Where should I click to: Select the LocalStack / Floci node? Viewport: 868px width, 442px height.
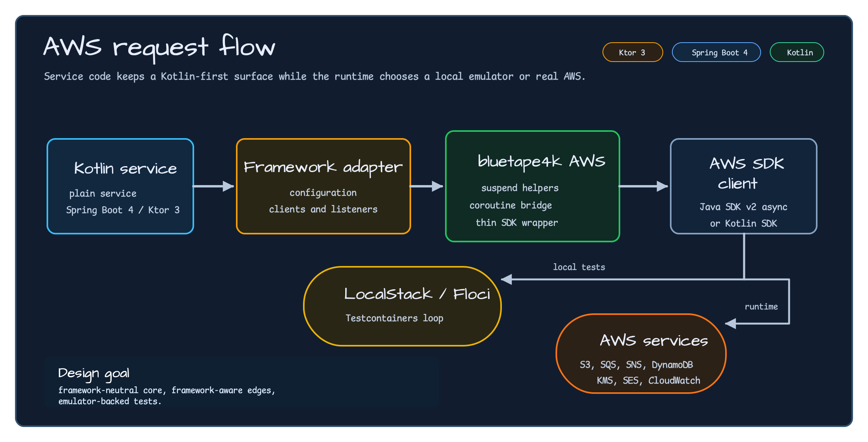tap(402, 306)
